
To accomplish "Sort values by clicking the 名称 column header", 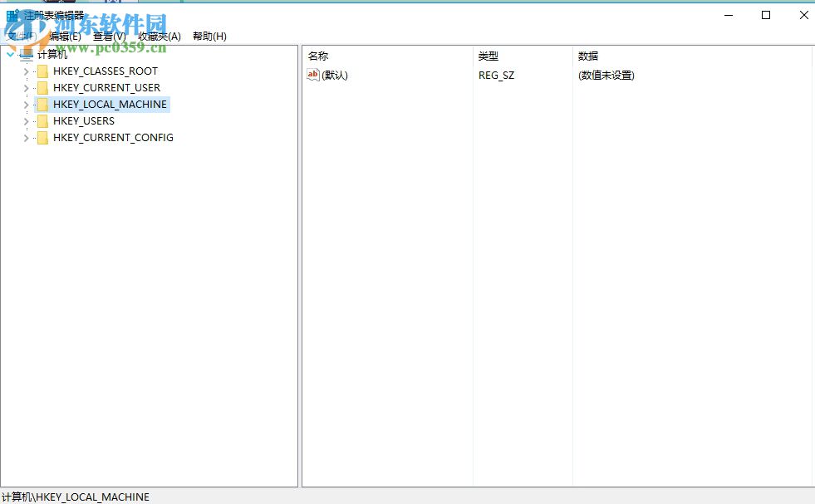I will click(x=318, y=56).
